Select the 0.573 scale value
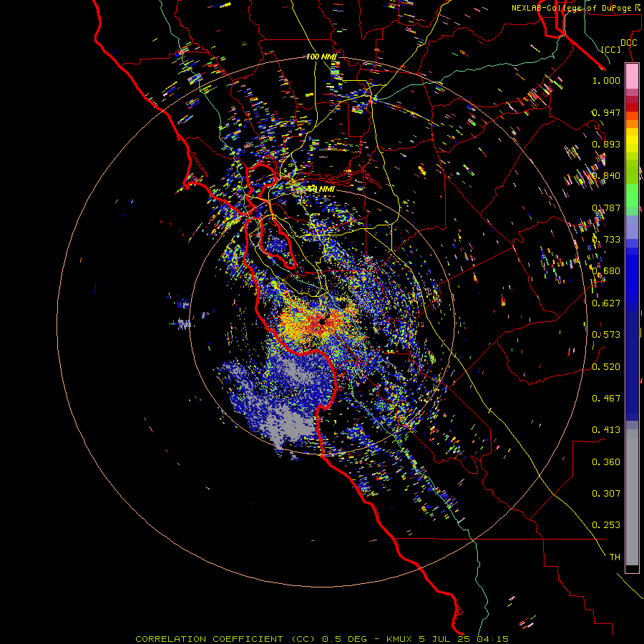644x644 pixels. point(606,335)
